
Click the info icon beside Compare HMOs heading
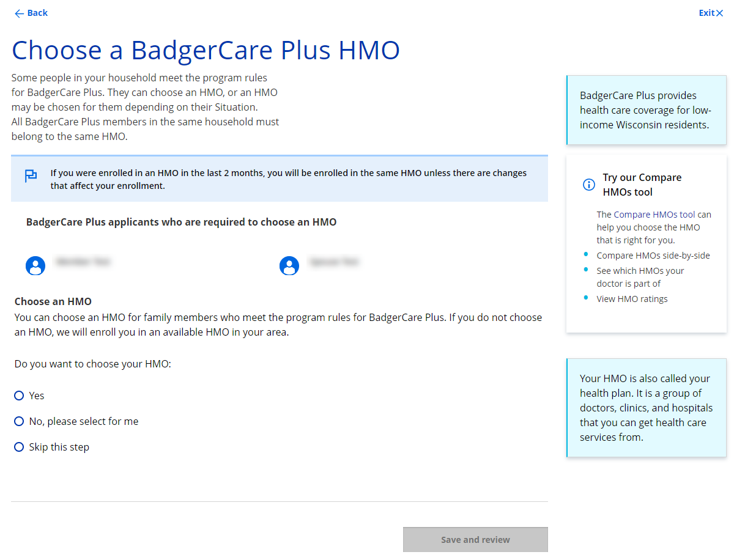(588, 185)
